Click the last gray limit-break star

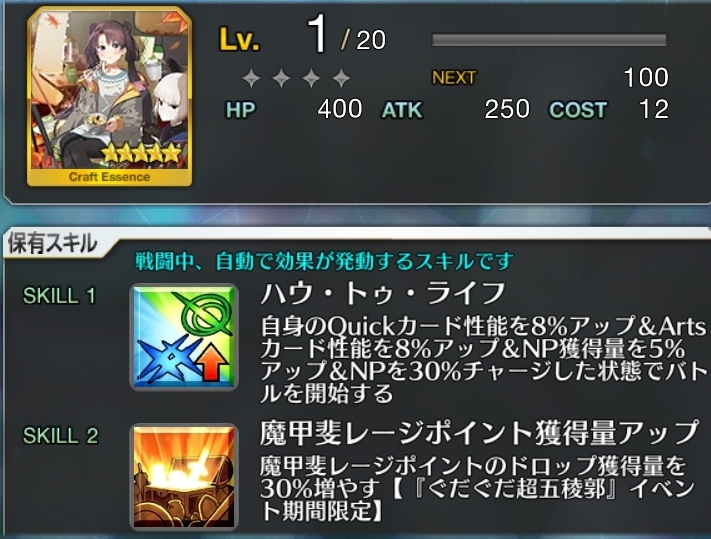341,78
